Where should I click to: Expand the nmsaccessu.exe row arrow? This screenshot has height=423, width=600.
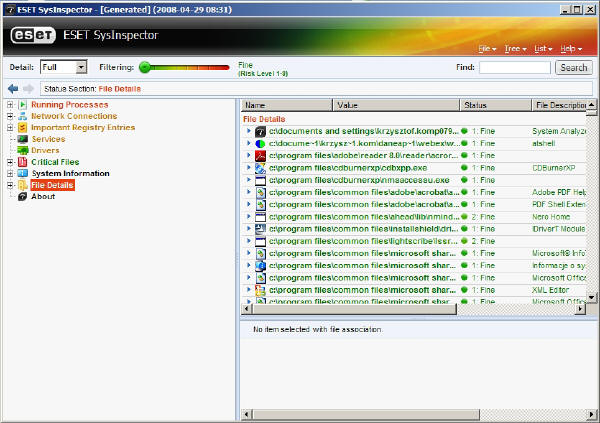(x=249, y=180)
